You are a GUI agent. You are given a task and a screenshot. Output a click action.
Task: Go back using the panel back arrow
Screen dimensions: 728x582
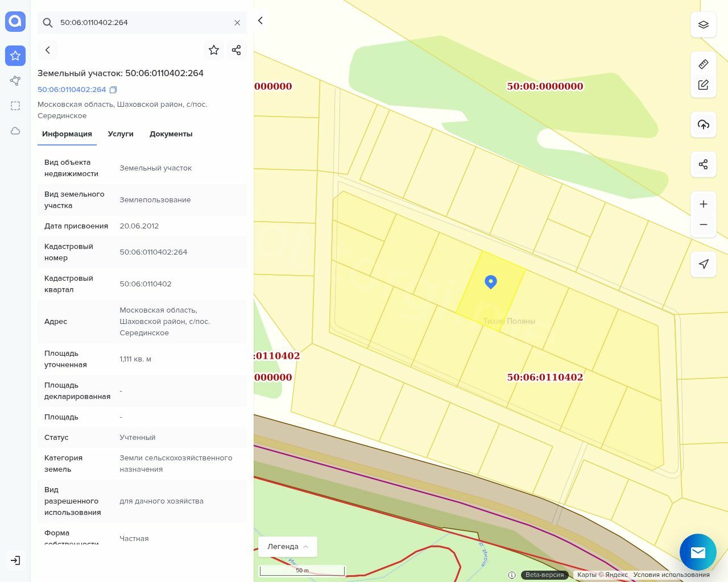point(48,50)
